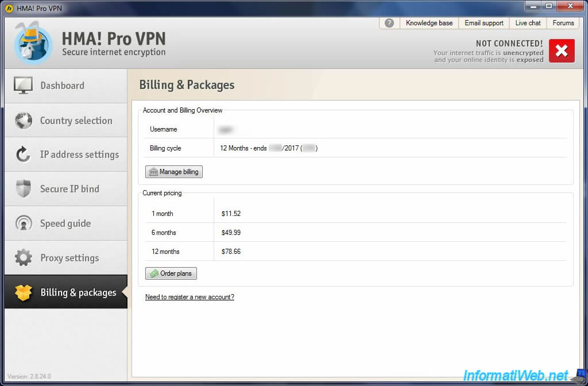Click the IP address settings refresh icon
Screen dimensions: 588x386
click(x=23, y=155)
